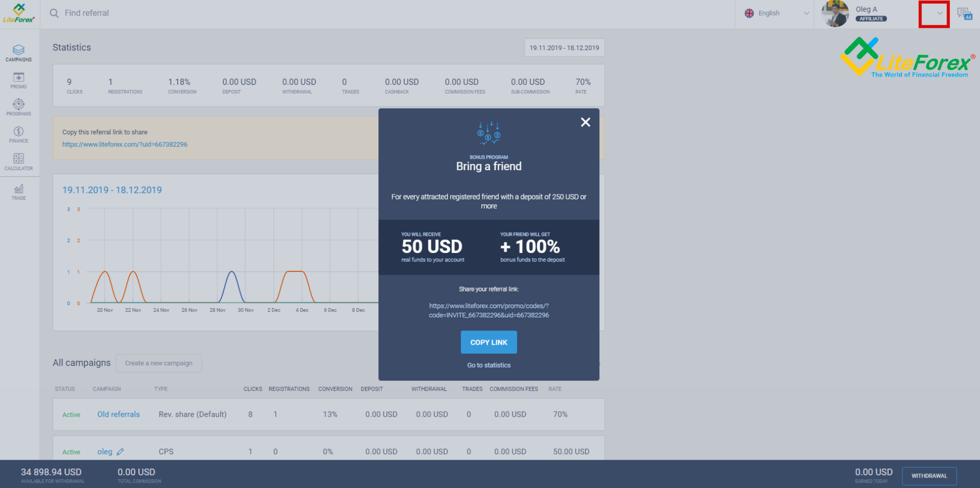Screen dimensions: 980x488
Task: Click the referral link under Copy this referral
Action: [125, 144]
